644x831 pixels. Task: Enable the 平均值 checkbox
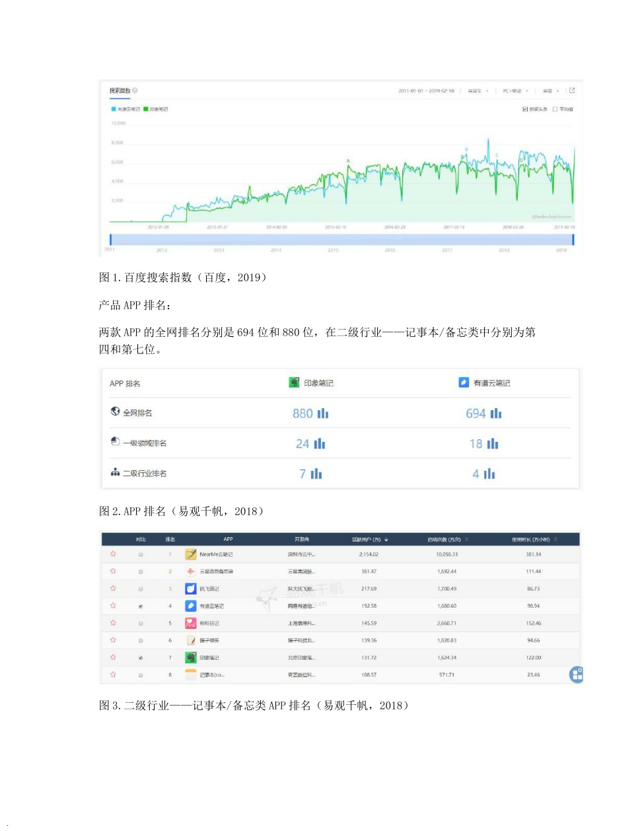(x=555, y=109)
